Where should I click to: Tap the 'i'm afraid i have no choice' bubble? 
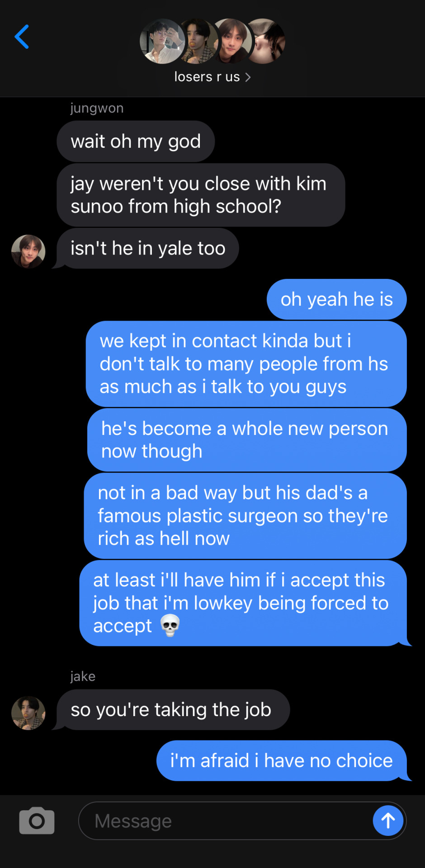pos(282,760)
